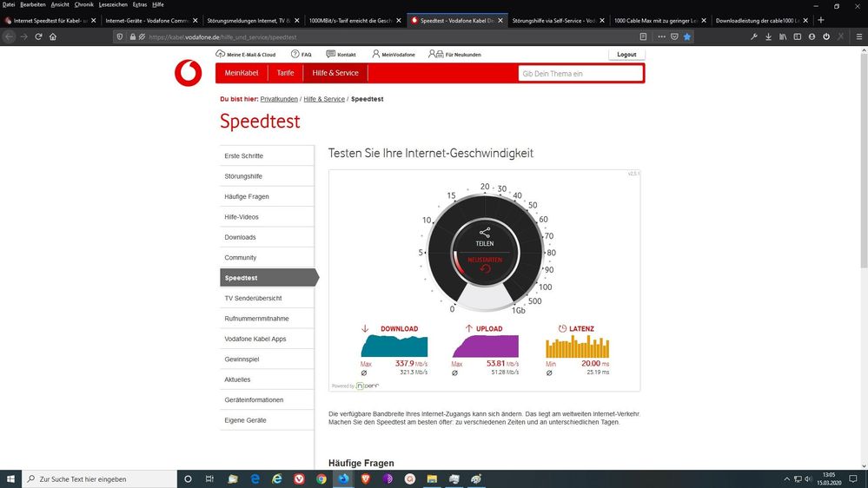Open Geräteinformationen in sidebar
Viewport: 868px width, 488px height.
click(267, 399)
